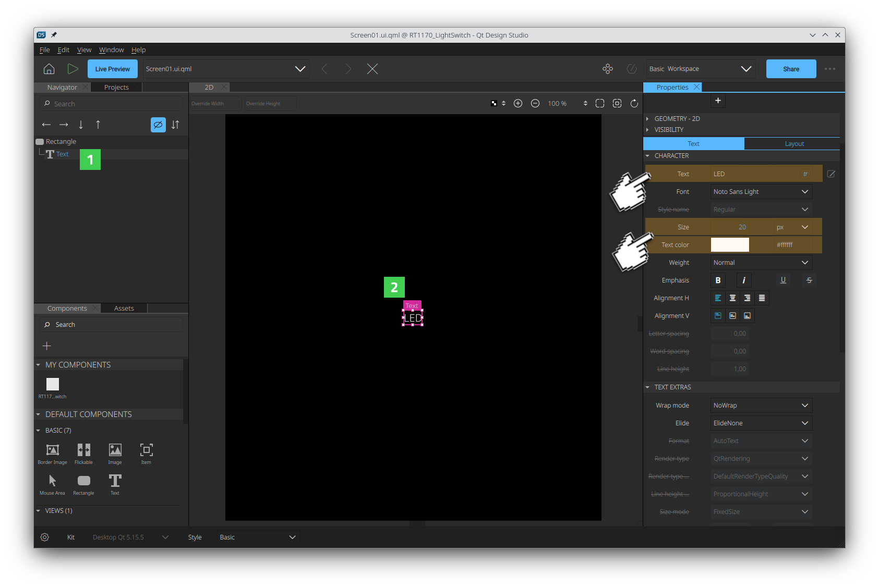Toggle the invisible items filter in Navigator

point(158,125)
